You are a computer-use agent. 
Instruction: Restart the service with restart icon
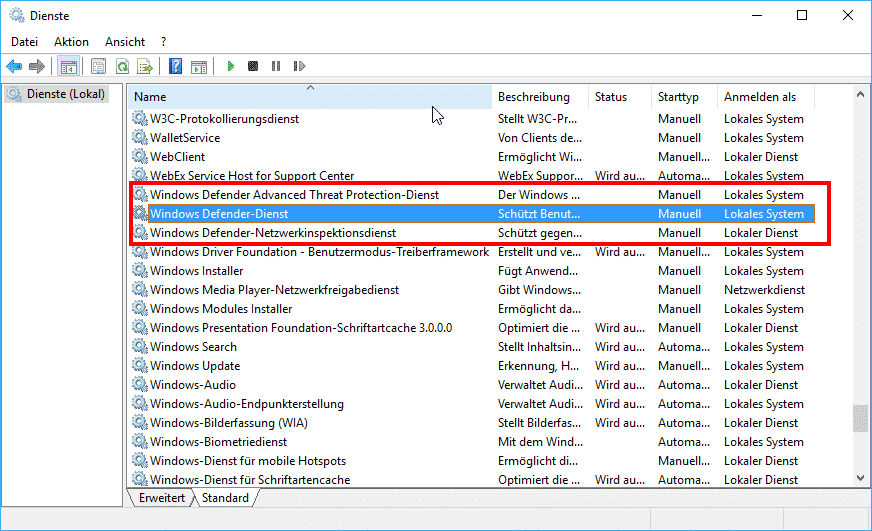coord(299,66)
